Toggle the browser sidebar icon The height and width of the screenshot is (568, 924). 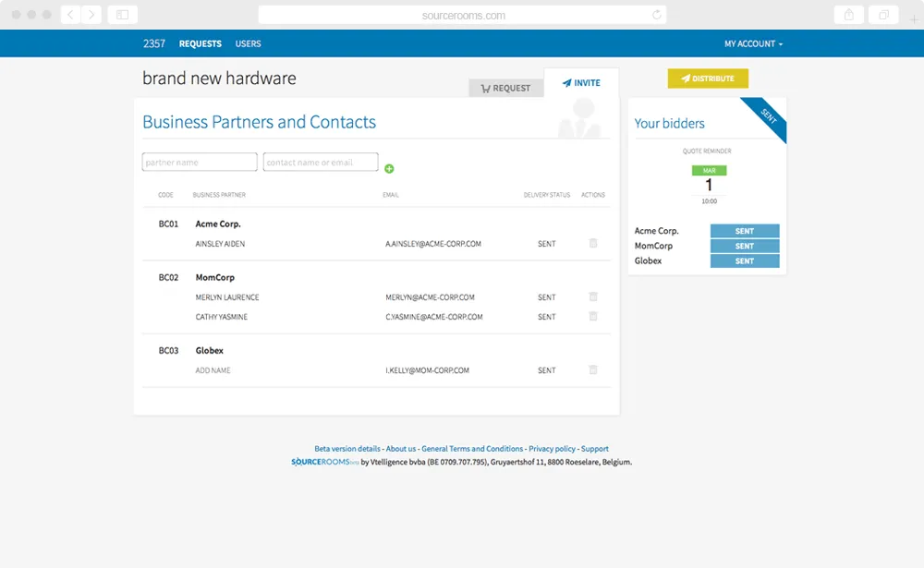click(123, 15)
